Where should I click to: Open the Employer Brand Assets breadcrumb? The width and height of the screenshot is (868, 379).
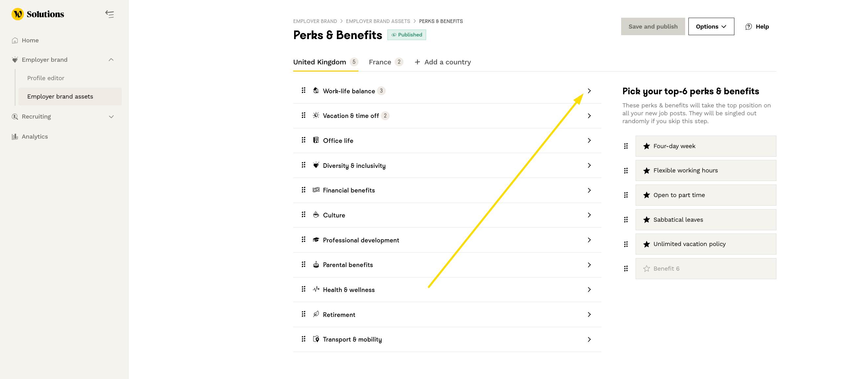378,21
